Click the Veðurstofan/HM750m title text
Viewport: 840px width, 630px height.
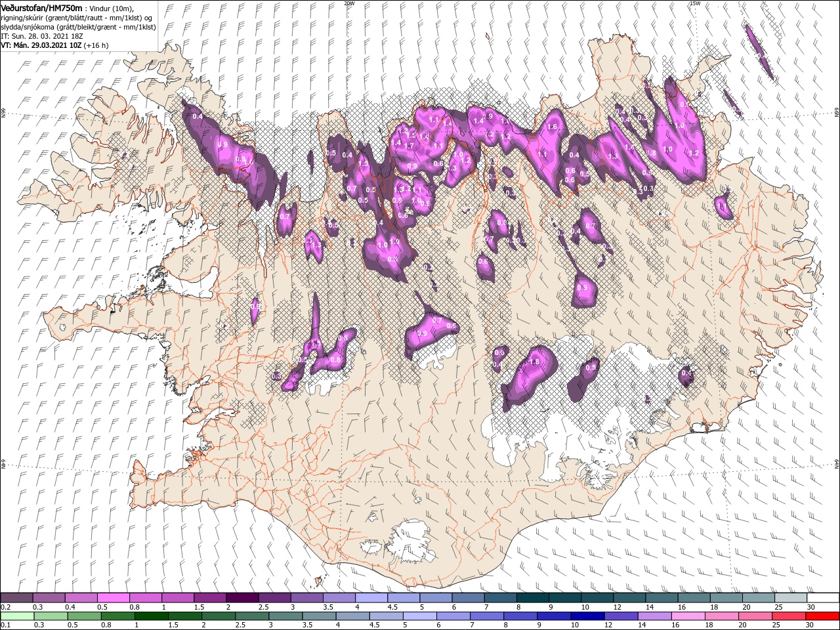coord(41,7)
